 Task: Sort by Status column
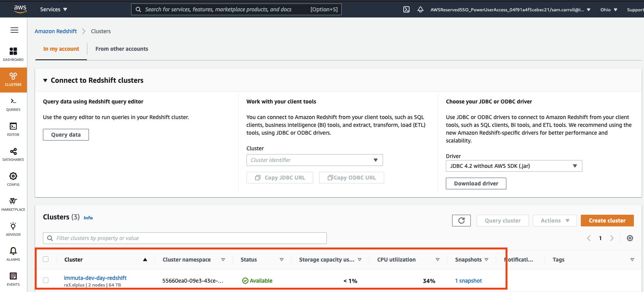point(282,260)
